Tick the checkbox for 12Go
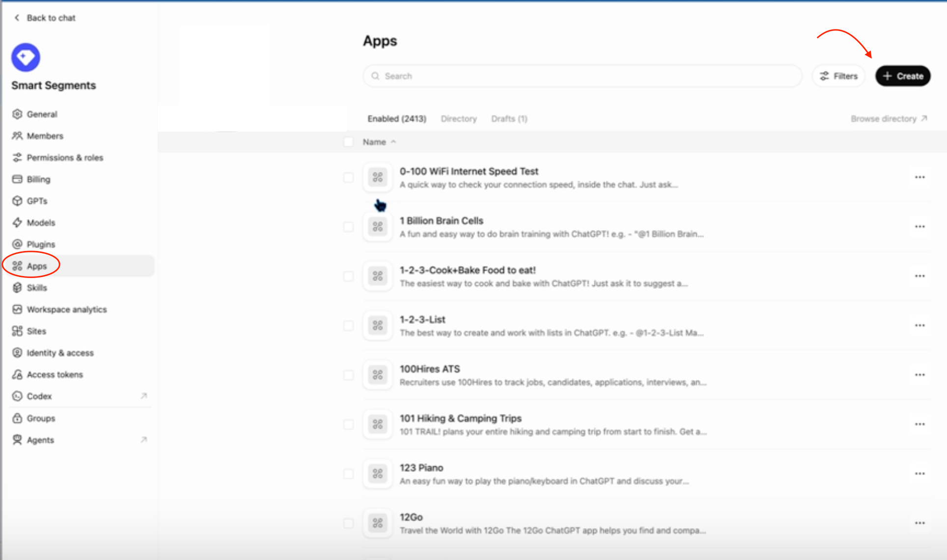The width and height of the screenshot is (947, 560). coord(348,523)
